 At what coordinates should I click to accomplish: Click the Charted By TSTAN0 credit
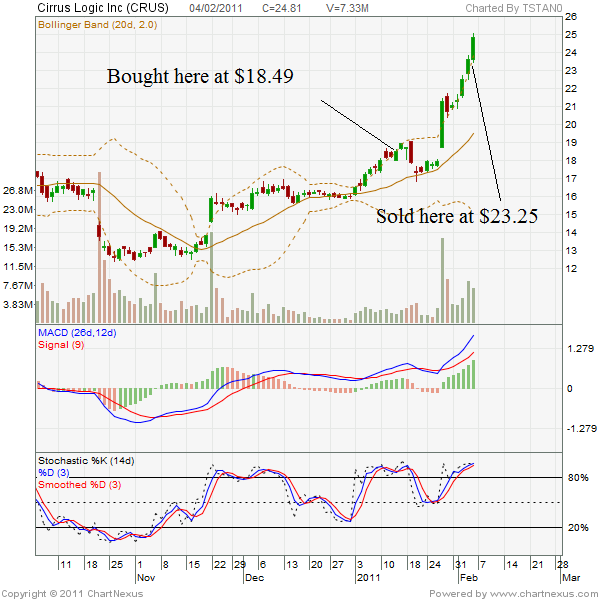(x=514, y=8)
